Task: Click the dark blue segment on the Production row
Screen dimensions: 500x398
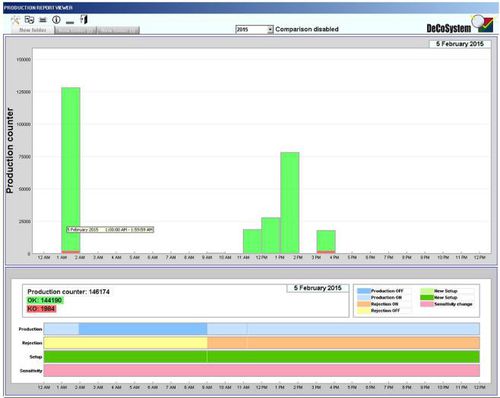Action: [143, 329]
